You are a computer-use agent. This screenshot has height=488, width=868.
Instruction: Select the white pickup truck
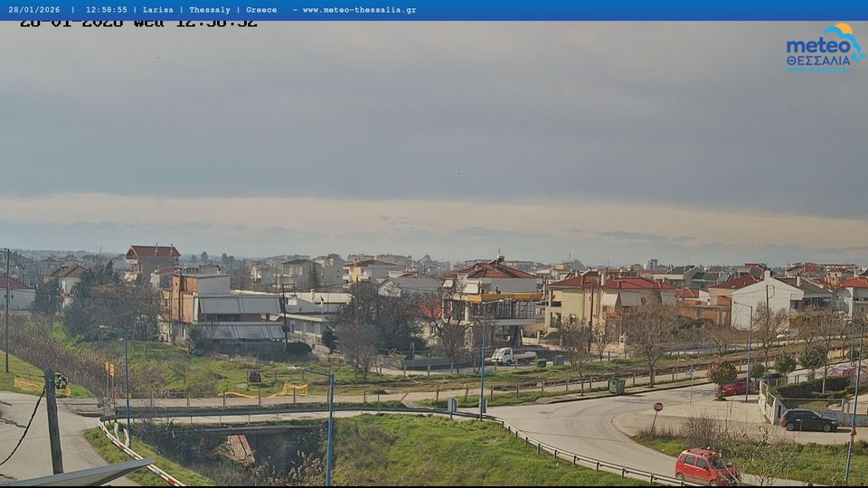point(513,356)
